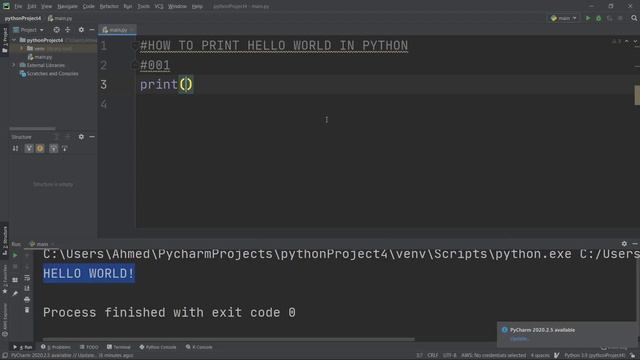This screenshot has width=640, height=360.
Task: Click the HELLO WORLD! output text
Action: tap(89, 273)
